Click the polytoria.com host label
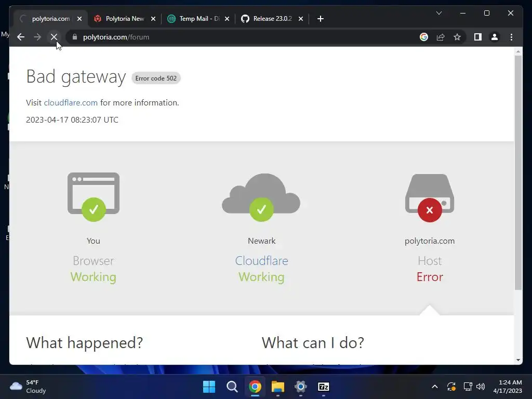The height and width of the screenshot is (399, 532). tap(430, 241)
